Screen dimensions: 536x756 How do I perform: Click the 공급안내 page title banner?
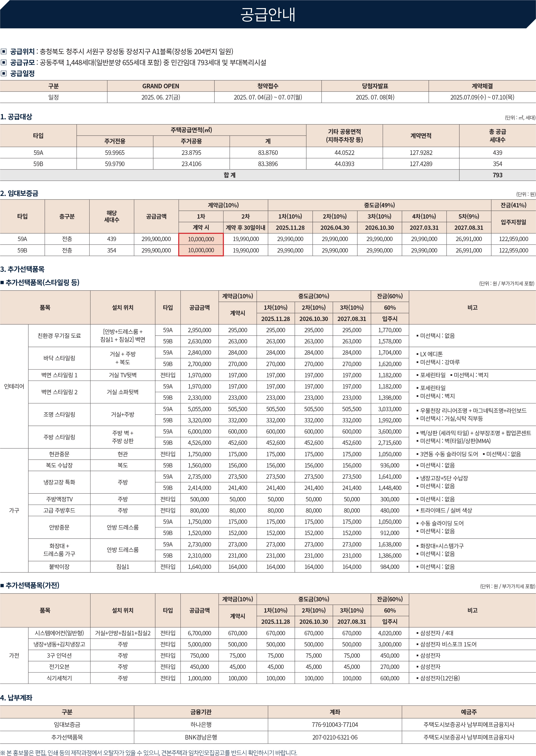tap(268, 14)
